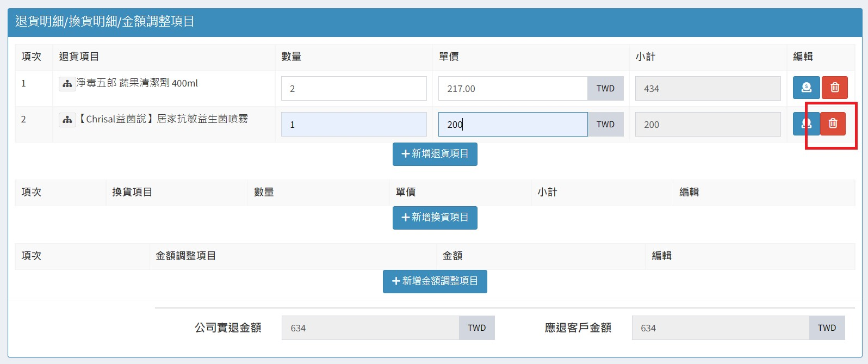Click 新增金額調整項目 to add an adjustment

point(435,281)
